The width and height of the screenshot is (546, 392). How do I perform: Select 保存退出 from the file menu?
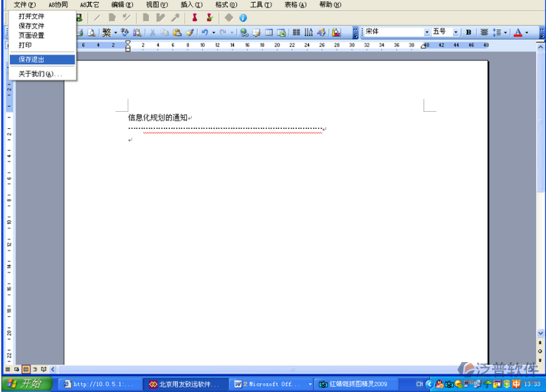(31, 59)
